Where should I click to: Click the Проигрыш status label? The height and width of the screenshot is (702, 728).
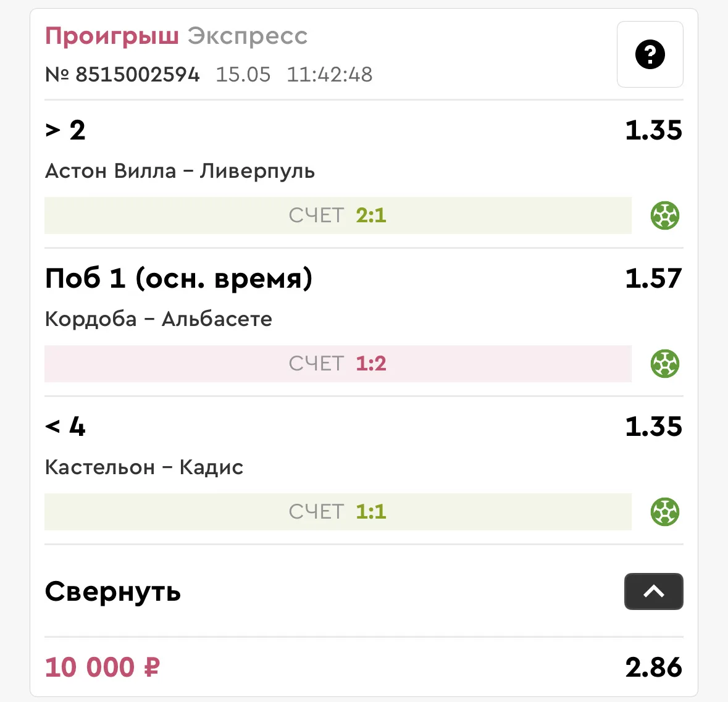(112, 36)
